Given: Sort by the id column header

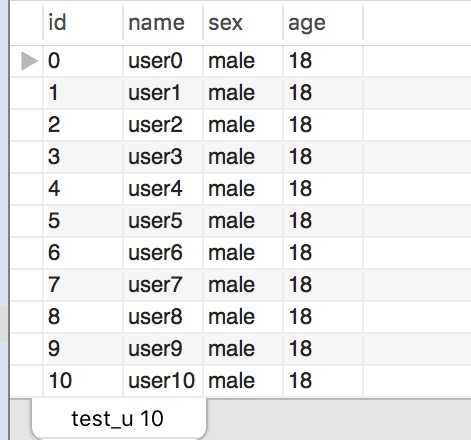Looking at the screenshot, I should click(83, 23).
